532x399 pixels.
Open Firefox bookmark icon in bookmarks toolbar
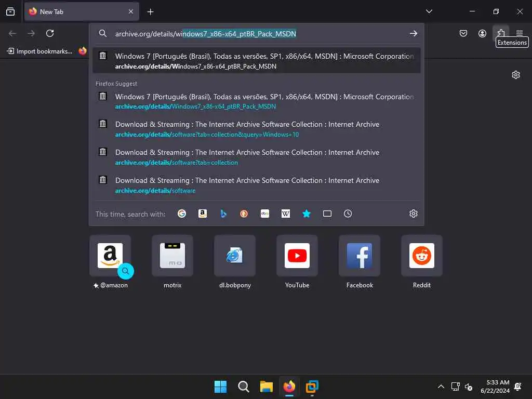(x=83, y=51)
